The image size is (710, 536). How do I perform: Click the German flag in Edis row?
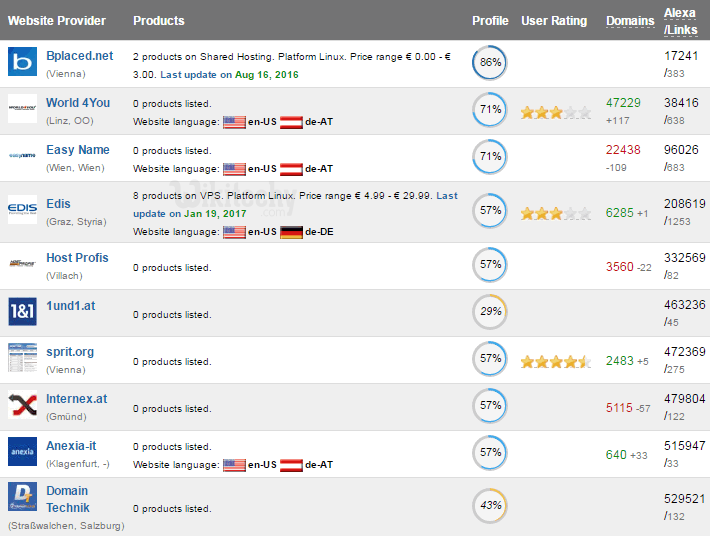[x=291, y=232]
